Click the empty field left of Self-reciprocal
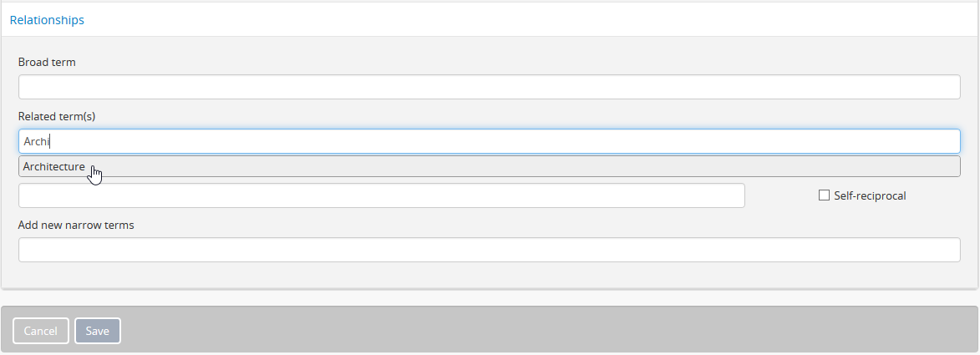This screenshot has width=980, height=355. point(381,195)
